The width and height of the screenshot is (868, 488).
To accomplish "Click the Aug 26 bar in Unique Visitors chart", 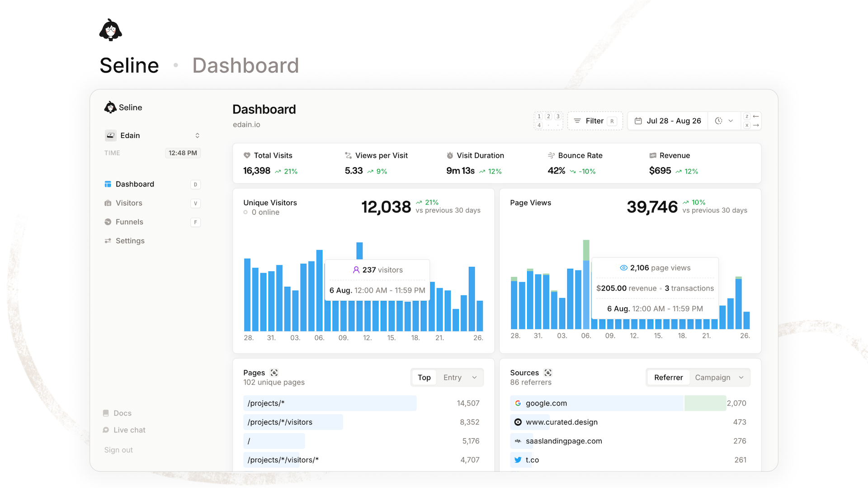I will pos(480,316).
